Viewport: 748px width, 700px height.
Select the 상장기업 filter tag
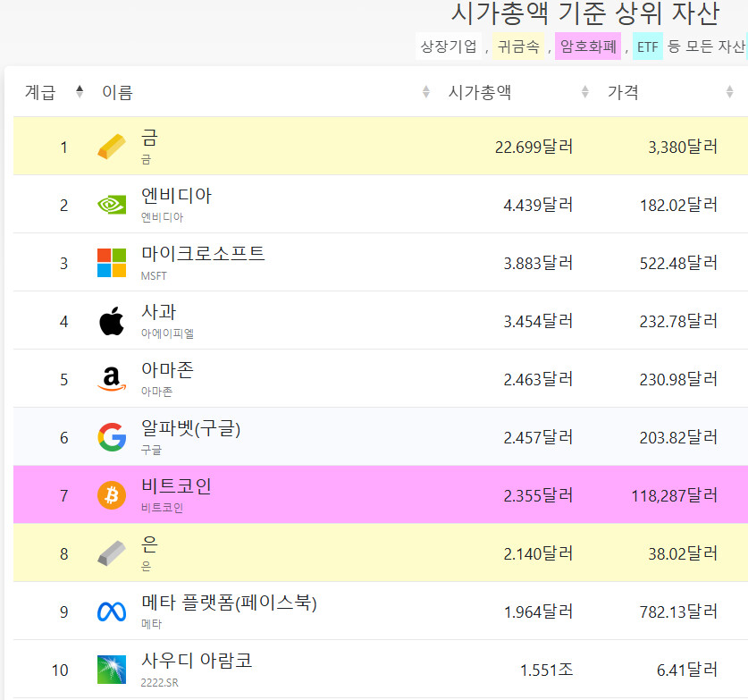pos(448,46)
